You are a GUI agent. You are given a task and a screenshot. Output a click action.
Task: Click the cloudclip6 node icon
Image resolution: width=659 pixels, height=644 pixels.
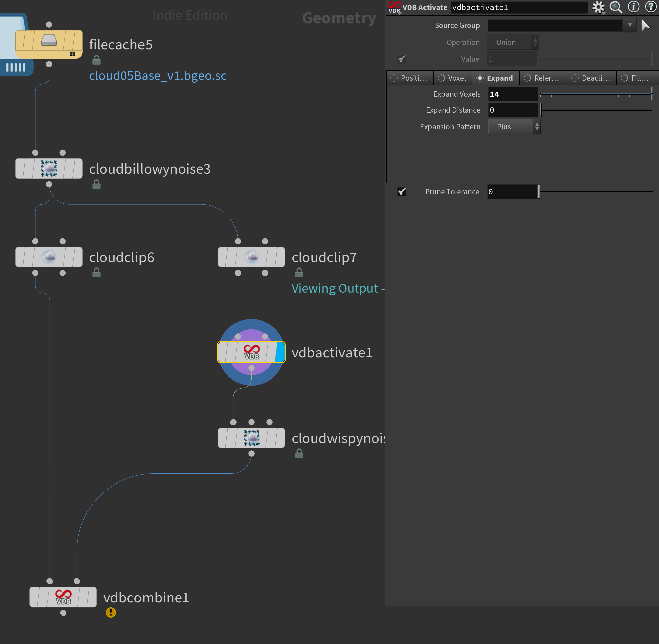click(49, 256)
